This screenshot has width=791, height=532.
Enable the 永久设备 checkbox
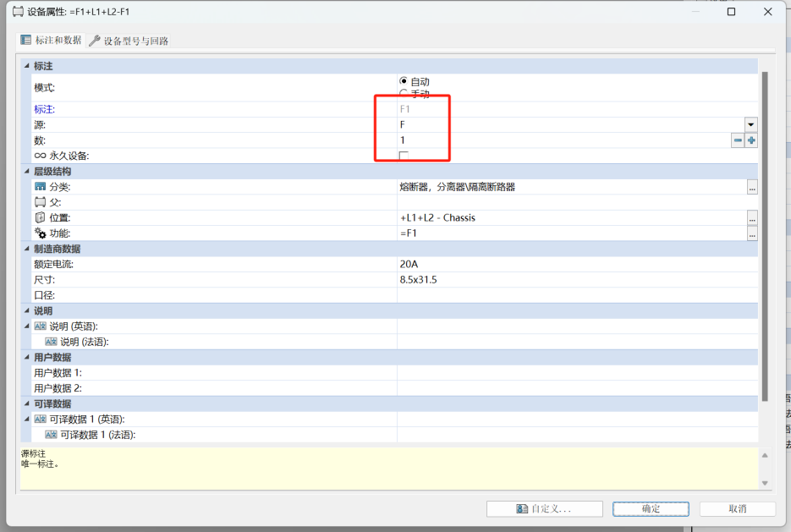[x=404, y=156]
